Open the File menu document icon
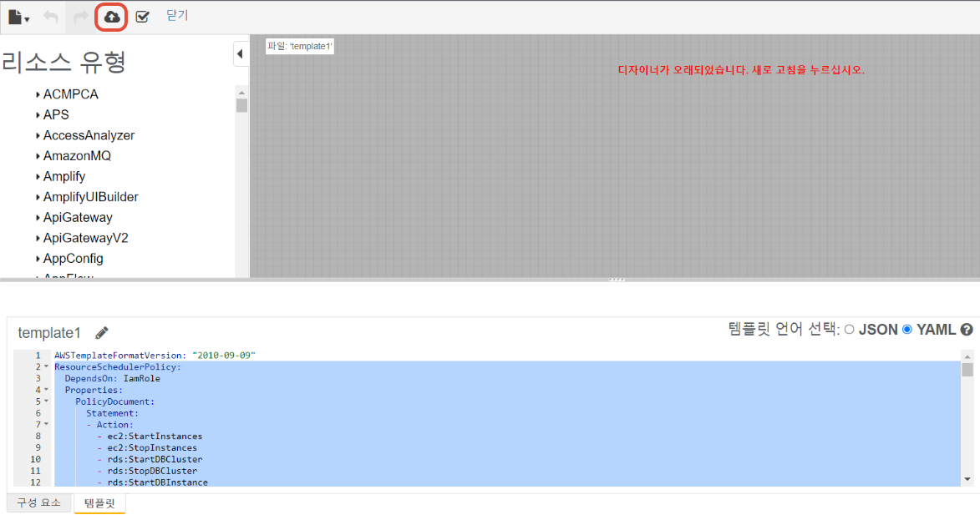 click(18, 17)
